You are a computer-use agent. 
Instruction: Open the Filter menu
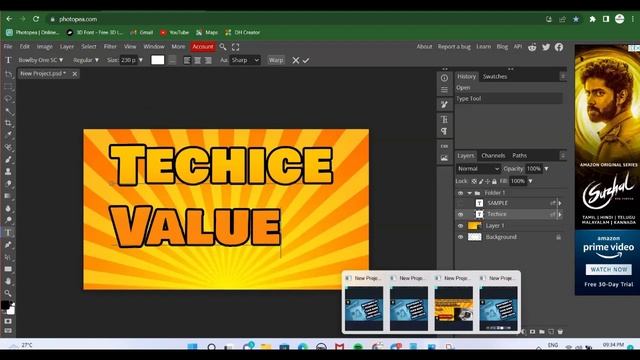coord(110,47)
